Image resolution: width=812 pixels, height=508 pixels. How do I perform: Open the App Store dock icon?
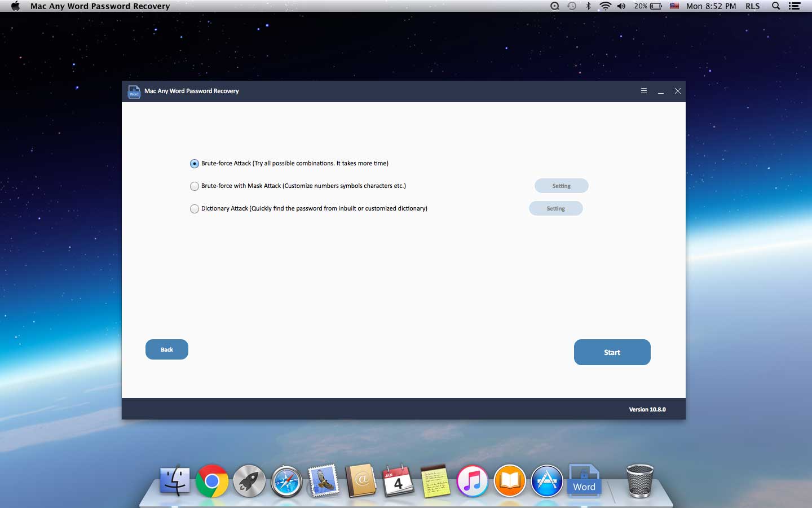click(546, 481)
